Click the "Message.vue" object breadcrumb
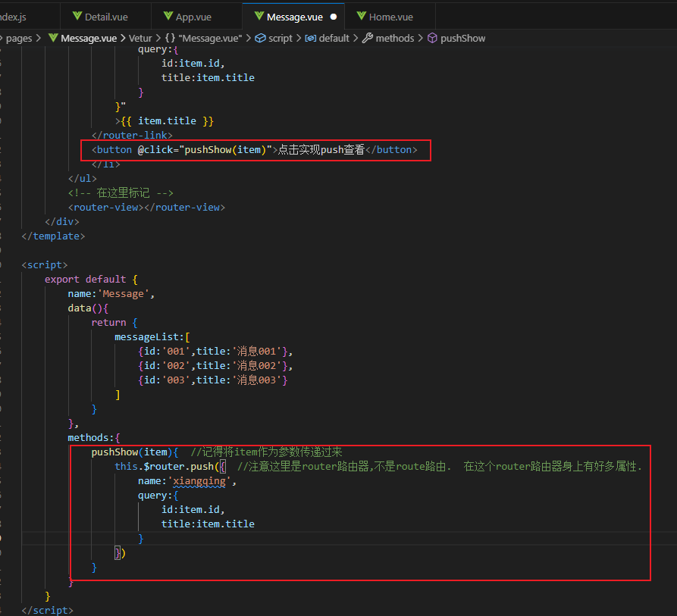Screen dimensions: 677x616 click(210, 39)
